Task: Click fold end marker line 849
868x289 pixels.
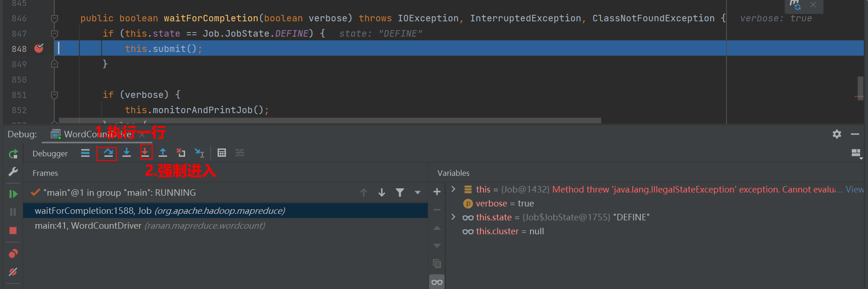Action: point(54,64)
